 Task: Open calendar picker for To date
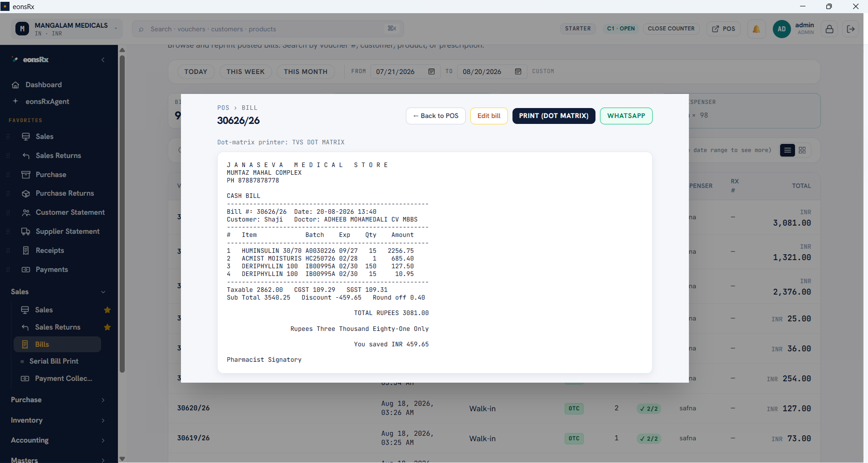click(x=518, y=72)
